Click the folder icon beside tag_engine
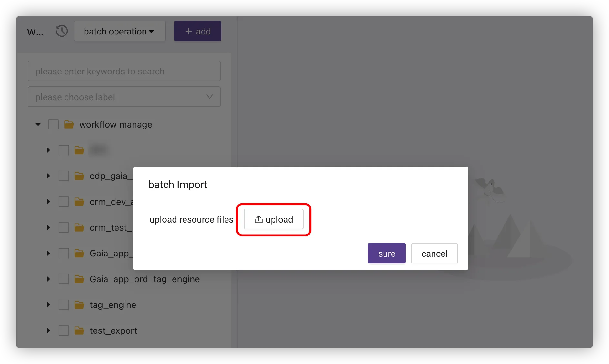This screenshot has height=364, width=609. [79, 305]
